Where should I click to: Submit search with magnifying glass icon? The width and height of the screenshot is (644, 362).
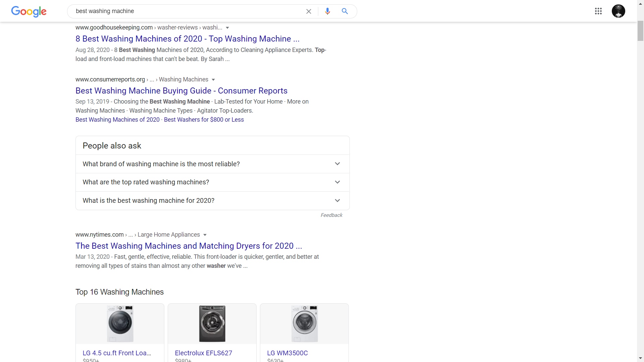[x=345, y=11]
